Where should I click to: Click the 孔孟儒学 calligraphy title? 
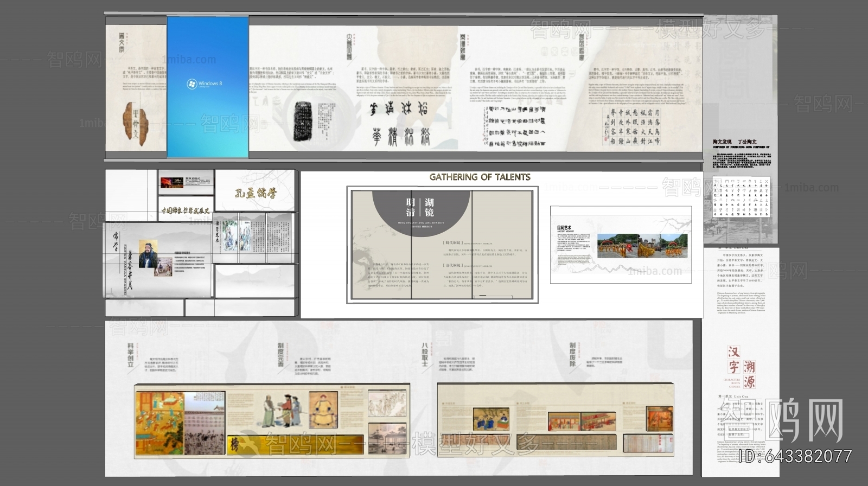pyautogui.click(x=255, y=193)
